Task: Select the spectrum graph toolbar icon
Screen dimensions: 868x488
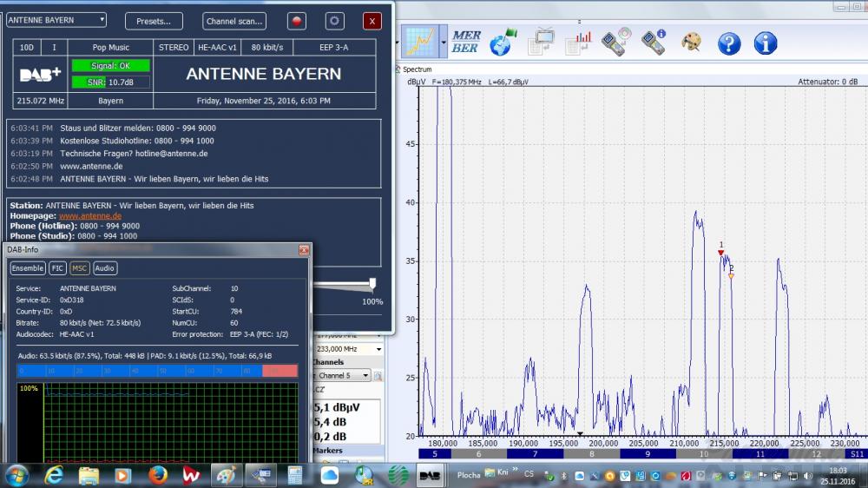Action: 420,42
